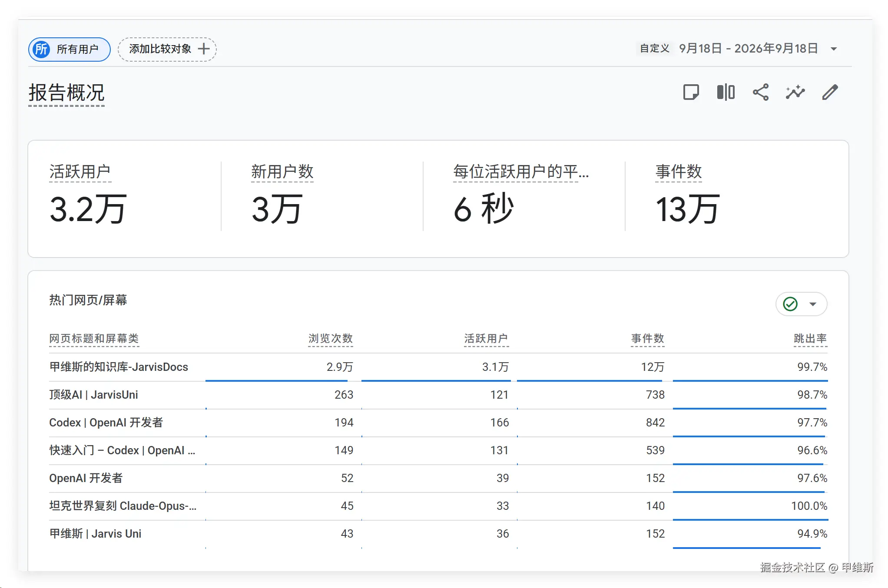The width and height of the screenshot is (888, 588).
Task: Click row 顶级AI | JarvisUni
Action: tap(438, 395)
